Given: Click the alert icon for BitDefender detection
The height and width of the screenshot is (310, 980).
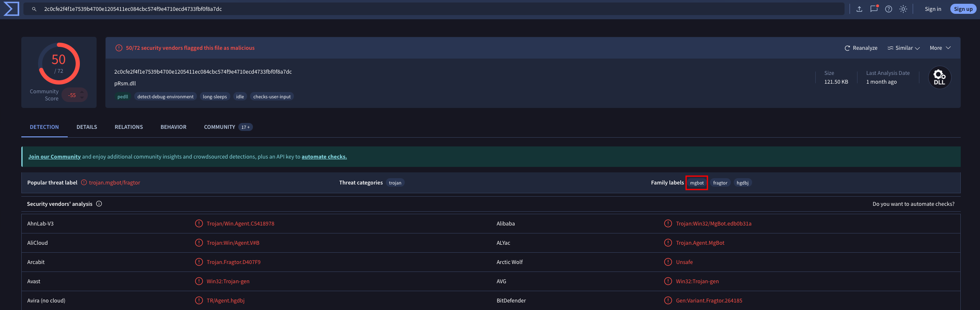Looking at the screenshot, I should click(668, 300).
